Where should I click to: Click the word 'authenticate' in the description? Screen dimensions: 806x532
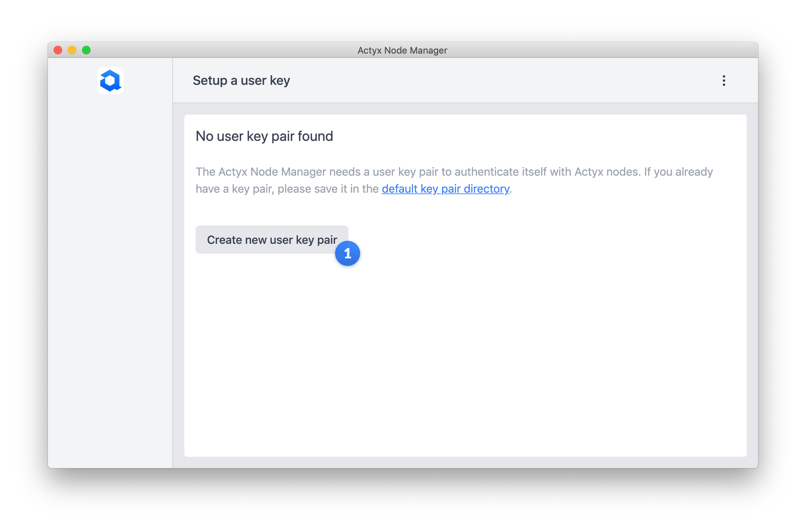coord(486,172)
